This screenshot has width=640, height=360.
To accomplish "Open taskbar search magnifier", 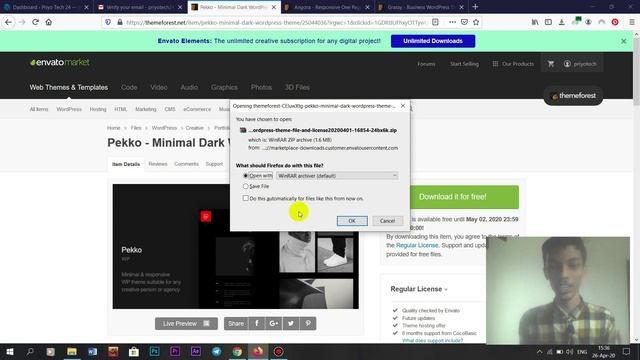I will 30,351.
